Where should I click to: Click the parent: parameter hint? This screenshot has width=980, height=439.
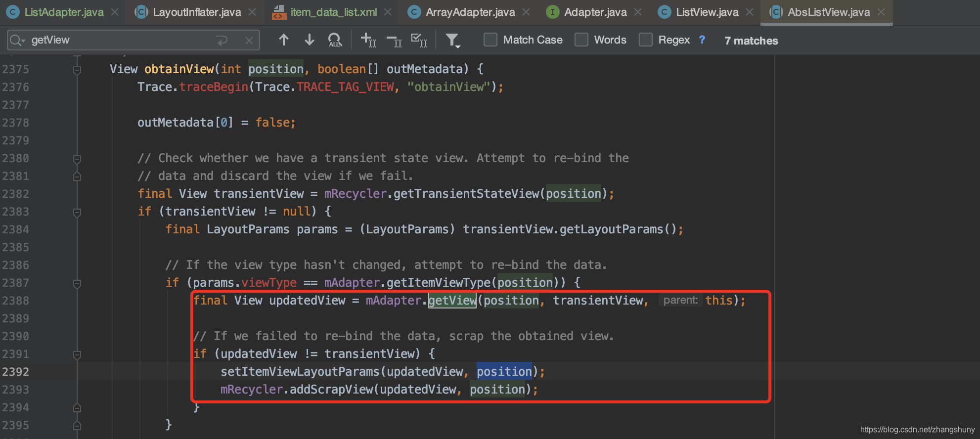[x=680, y=300]
